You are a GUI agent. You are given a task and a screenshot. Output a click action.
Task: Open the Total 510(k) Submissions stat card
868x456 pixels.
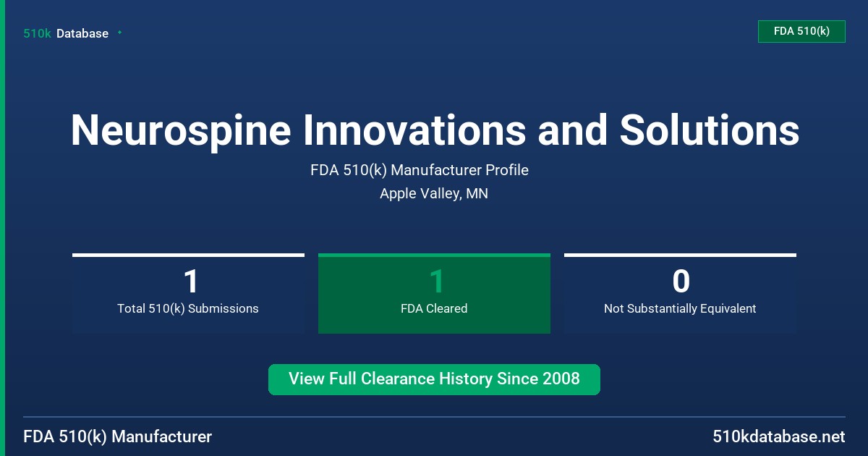tap(188, 293)
